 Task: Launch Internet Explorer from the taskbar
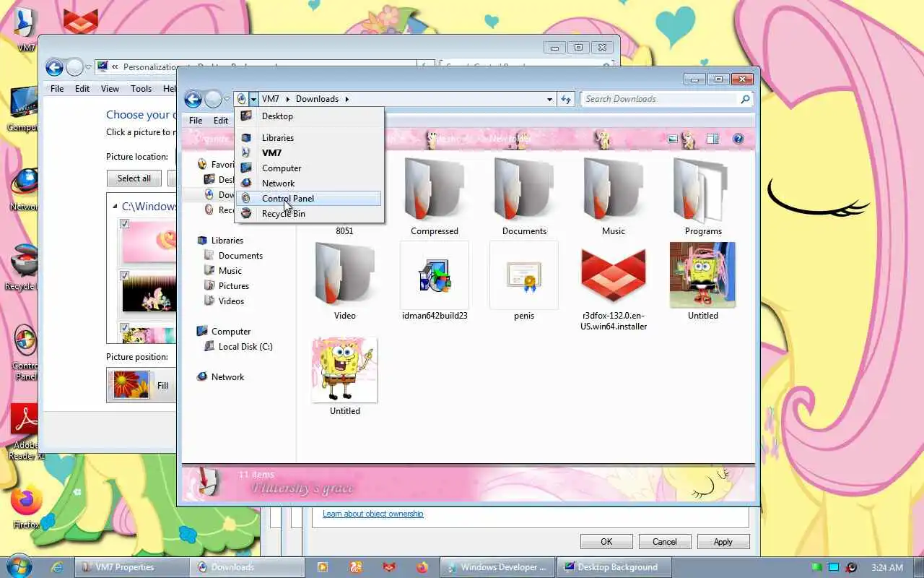[x=56, y=567]
